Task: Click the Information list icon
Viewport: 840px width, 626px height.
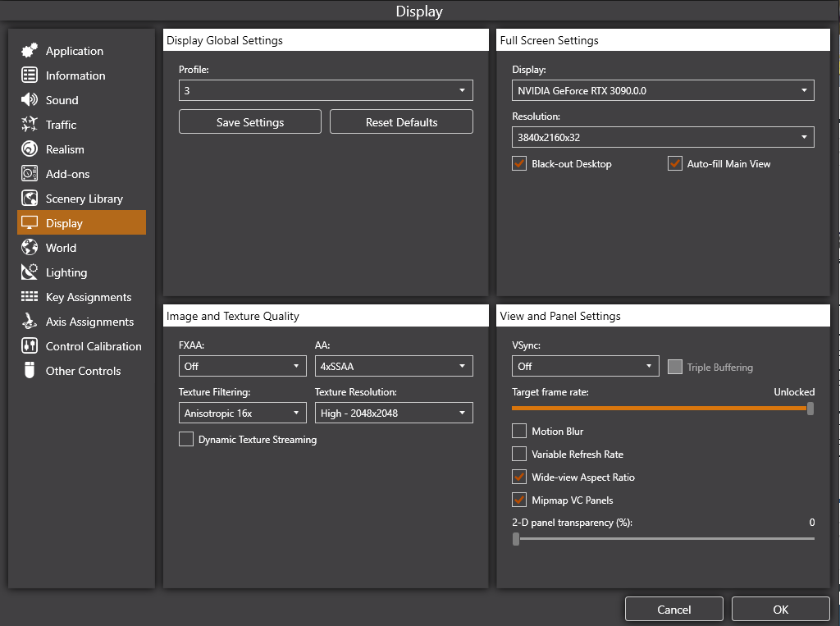Action: pyautogui.click(x=30, y=75)
